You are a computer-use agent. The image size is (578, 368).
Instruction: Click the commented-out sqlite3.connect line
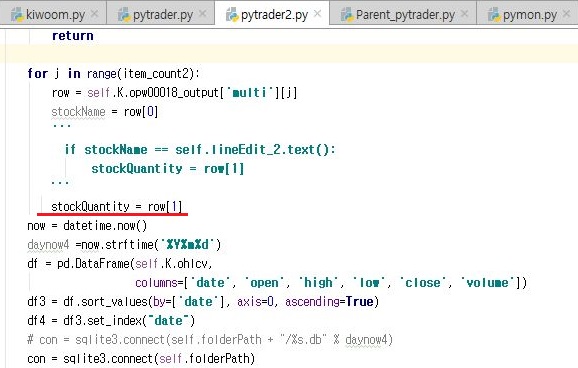click(210, 340)
